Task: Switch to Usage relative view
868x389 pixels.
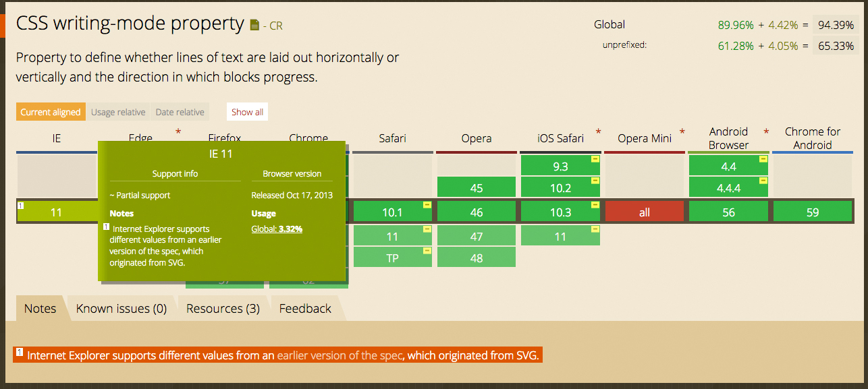Action: (118, 112)
